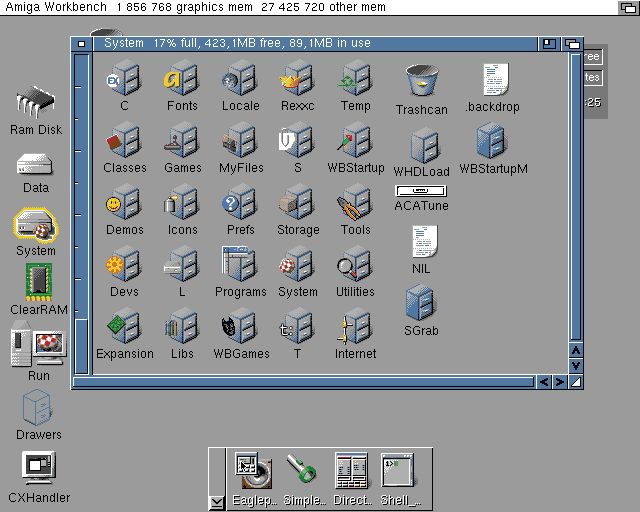Select the System disk on desktop

36,225
